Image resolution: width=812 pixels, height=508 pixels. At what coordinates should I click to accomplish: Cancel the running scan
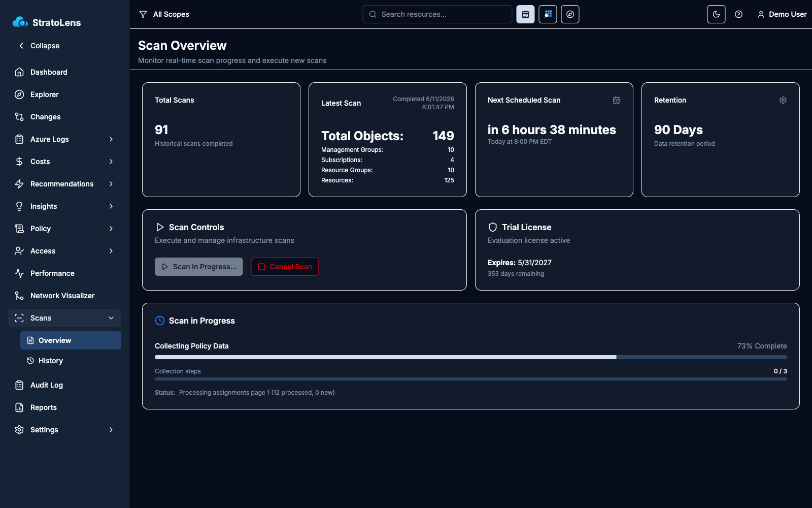tap(285, 267)
